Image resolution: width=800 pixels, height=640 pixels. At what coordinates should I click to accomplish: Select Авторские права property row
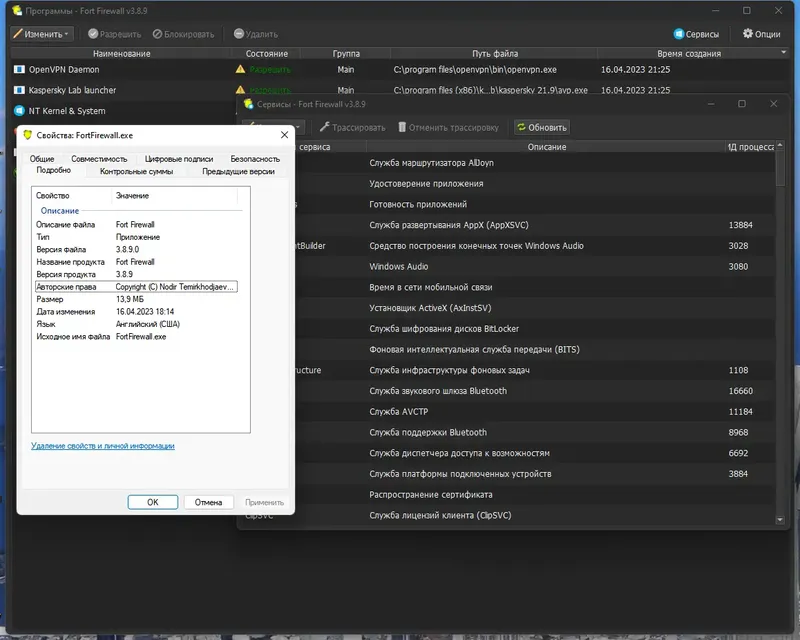pyautogui.click(x=136, y=287)
